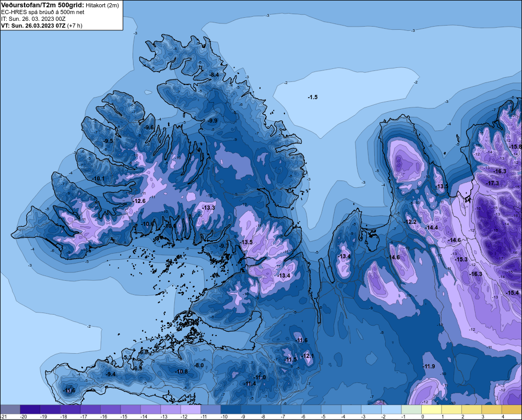Click the -11.4 temperature value on the map
Image resolution: width=522 pixels, height=420 pixels.
click(250, 383)
